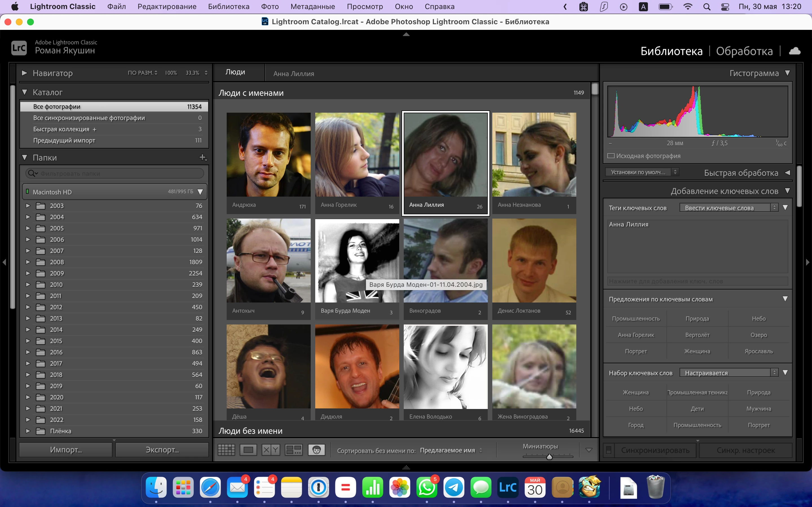Switch to Loupe view icon
Screen dimensions: 812x507
248,450
